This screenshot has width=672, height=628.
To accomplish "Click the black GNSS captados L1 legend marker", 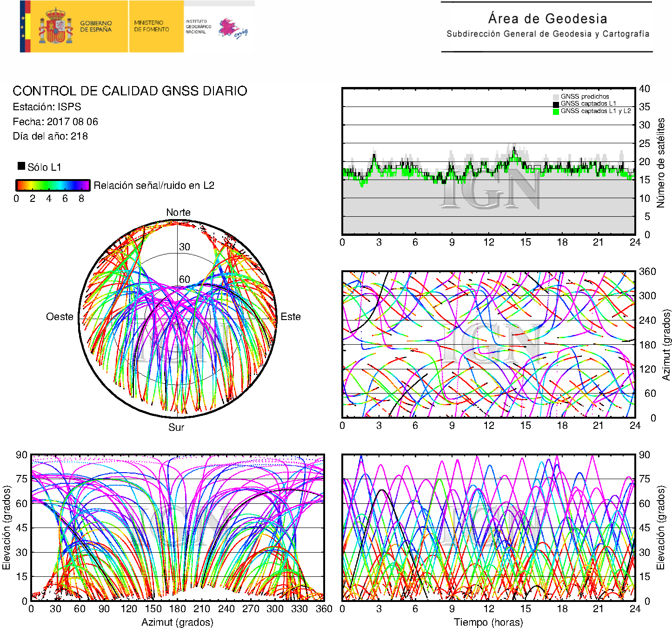I will tap(556, 104).
